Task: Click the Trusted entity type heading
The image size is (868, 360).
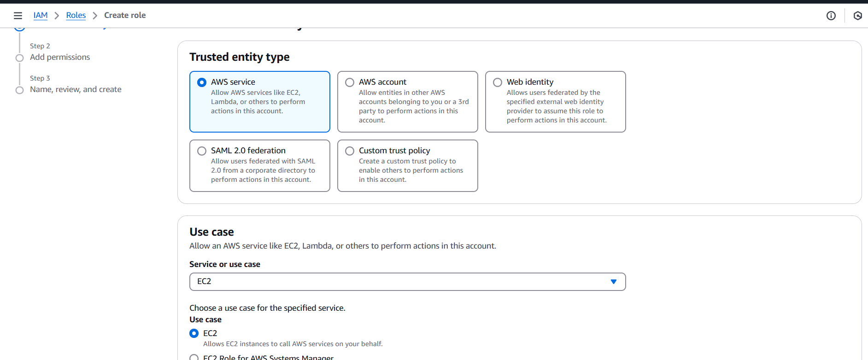Action: [x=240, y=57]
